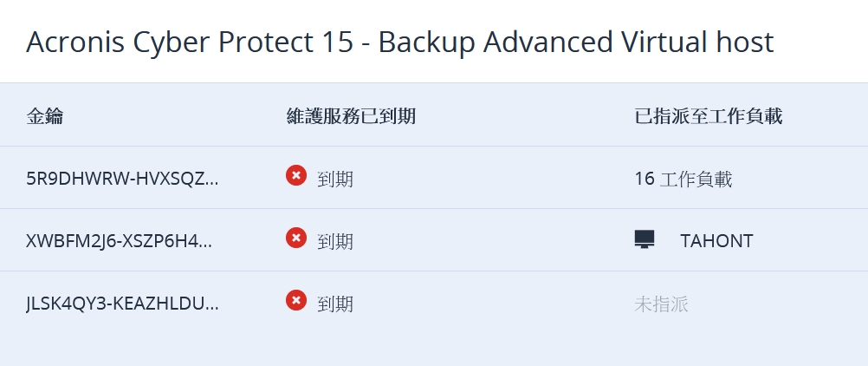Sort by the 金鑰 column header
Image resolution: width=868 pixels, height=366 pixels.
[44, 116]
